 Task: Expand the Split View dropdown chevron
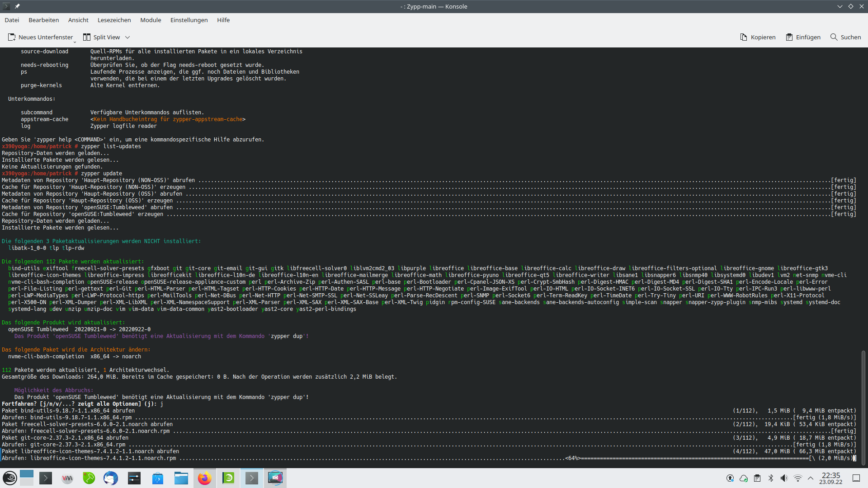(127, 37)
